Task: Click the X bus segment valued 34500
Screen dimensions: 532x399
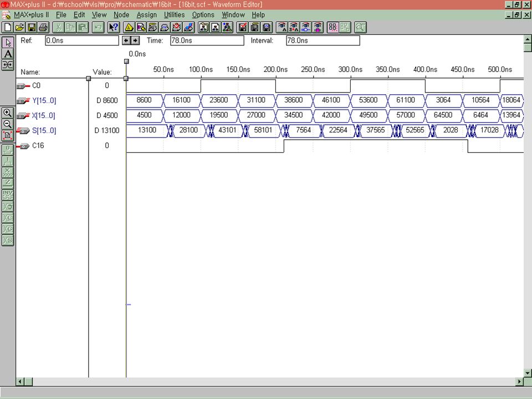Action: click(x=294, y=115)
